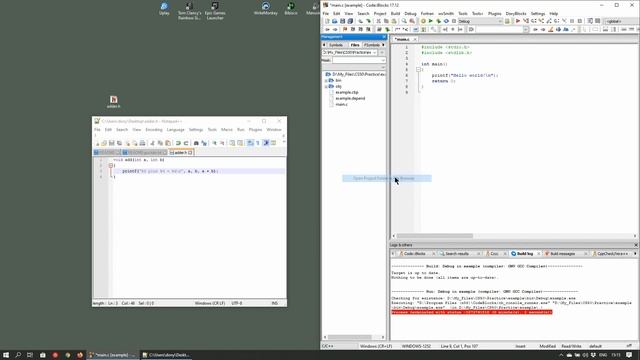Expand the obj folder in file tree
This screenshot has width=640, height=360.
pyautogui.click(x=326, y=87)
